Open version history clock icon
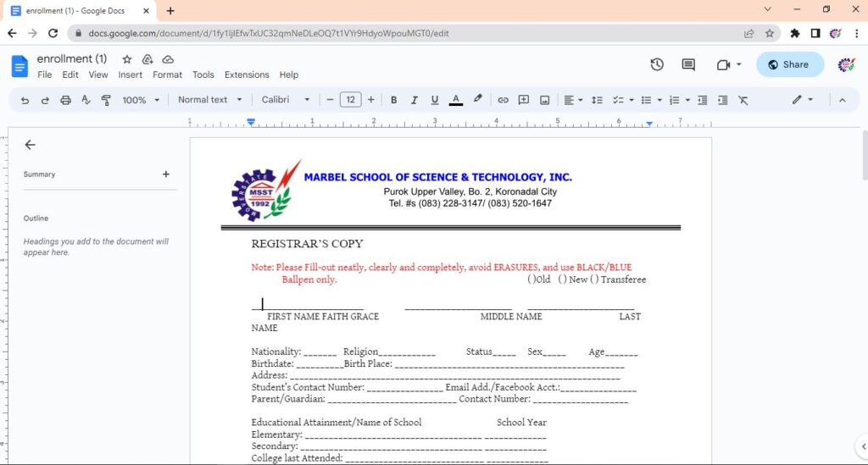The width and height of the screenshot is (868, 465). [657, 64]
